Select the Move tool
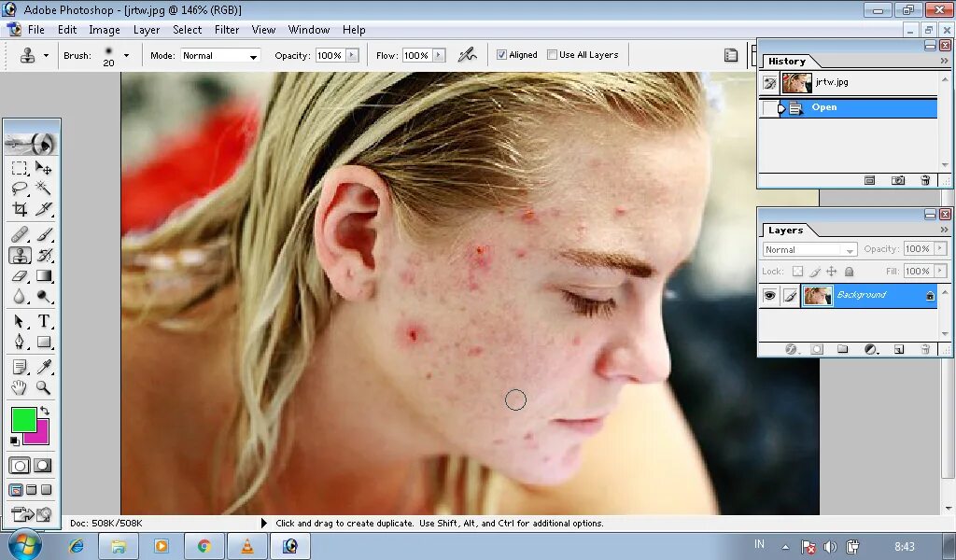The width and height of the screenshot is (956, 560). (43, 168)
